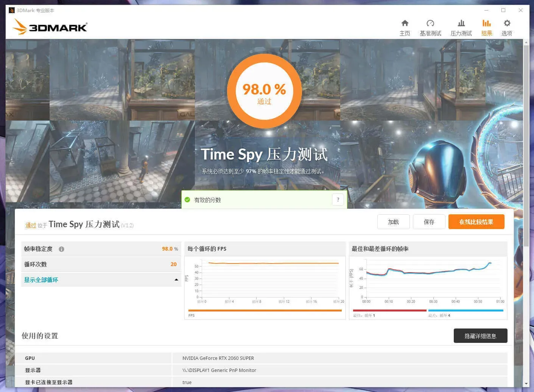Maximize the 3DMark window

click(503, 10)
